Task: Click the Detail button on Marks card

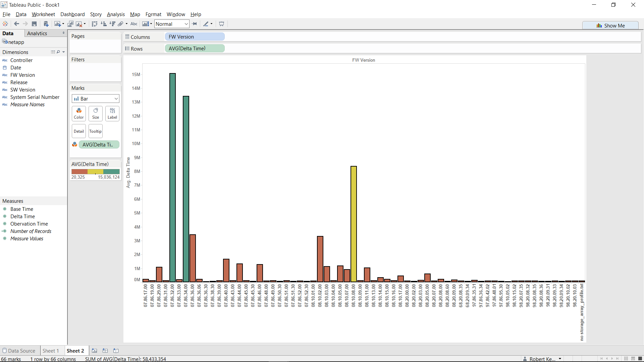Action: pyautogui.click(x=79, y=131)
